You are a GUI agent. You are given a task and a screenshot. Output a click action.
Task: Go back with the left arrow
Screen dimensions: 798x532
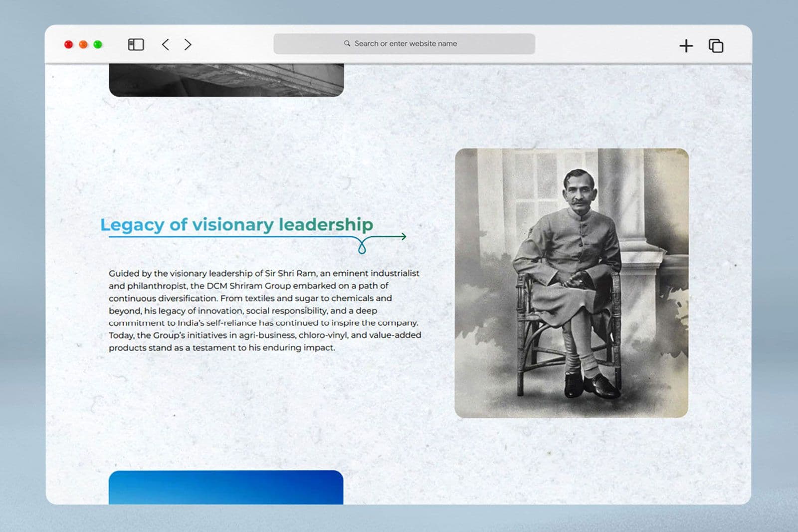[166, 44]
